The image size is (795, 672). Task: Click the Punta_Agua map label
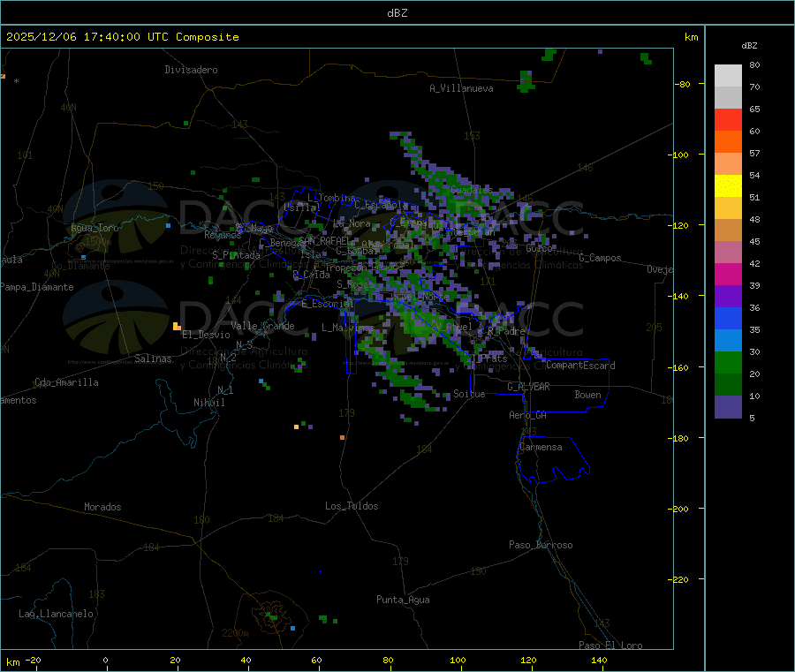coord(403,600)
